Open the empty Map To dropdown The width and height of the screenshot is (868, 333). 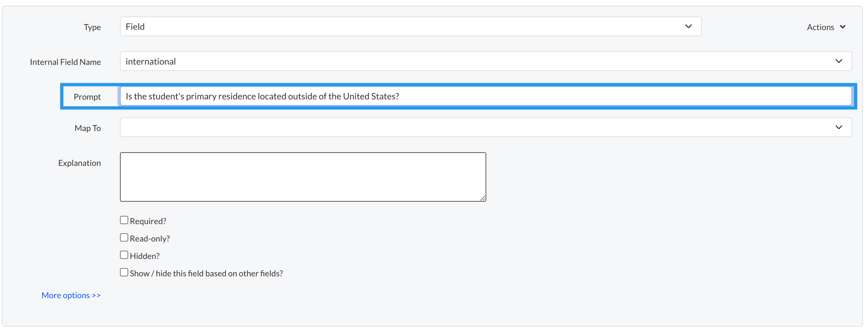pos(472,127)
